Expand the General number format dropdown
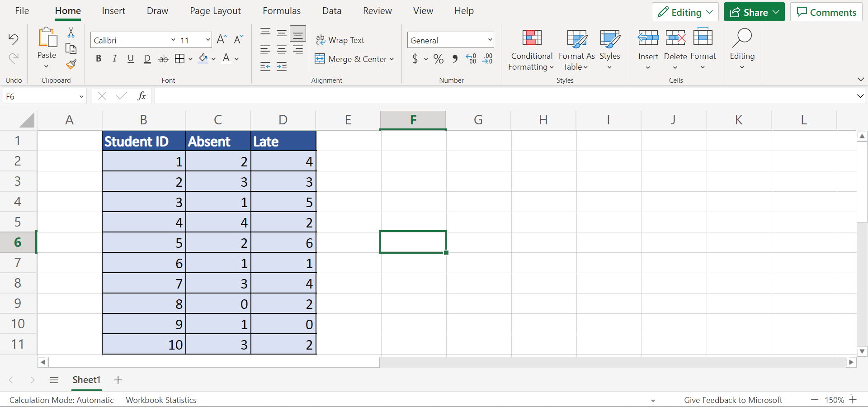 tap(490, 40)
